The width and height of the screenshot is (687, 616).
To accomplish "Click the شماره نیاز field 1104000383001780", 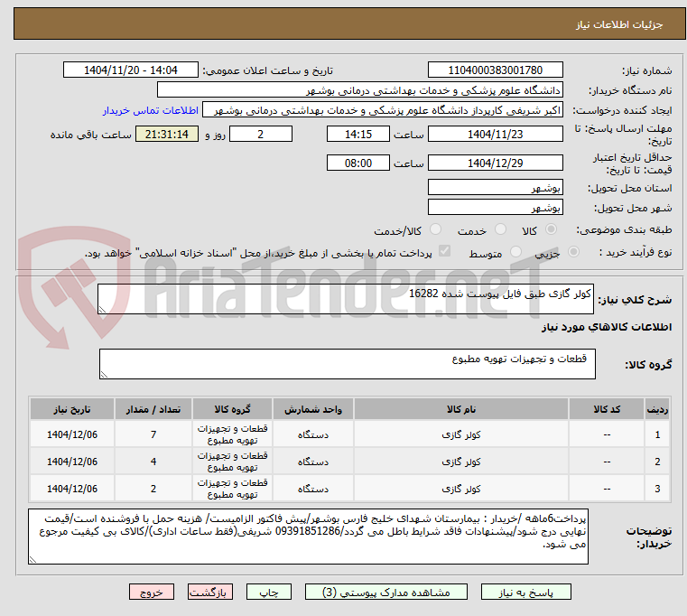I will (x=495, y=70).
